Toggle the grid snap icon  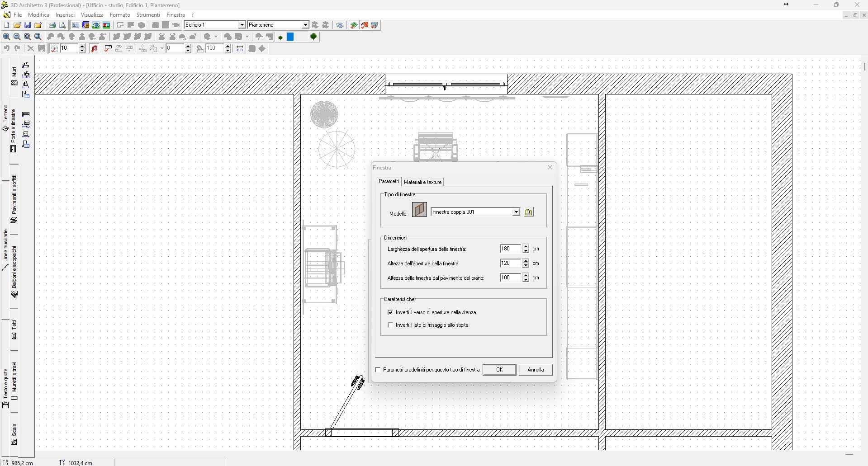tap(54, 49)
